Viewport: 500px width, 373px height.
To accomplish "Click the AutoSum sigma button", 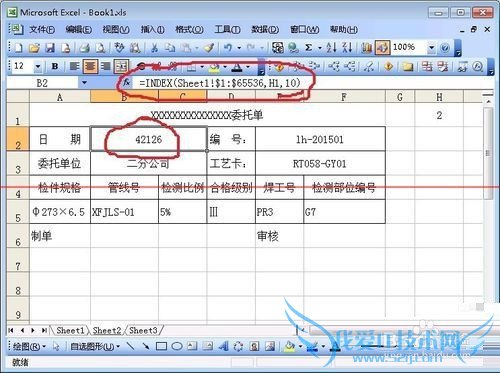I will 309,48.
